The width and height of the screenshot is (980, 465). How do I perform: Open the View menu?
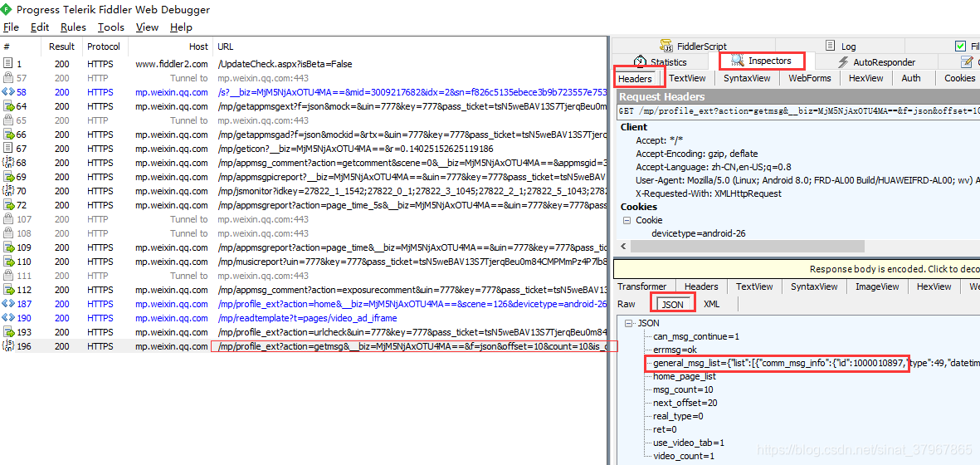pos(148,27)
